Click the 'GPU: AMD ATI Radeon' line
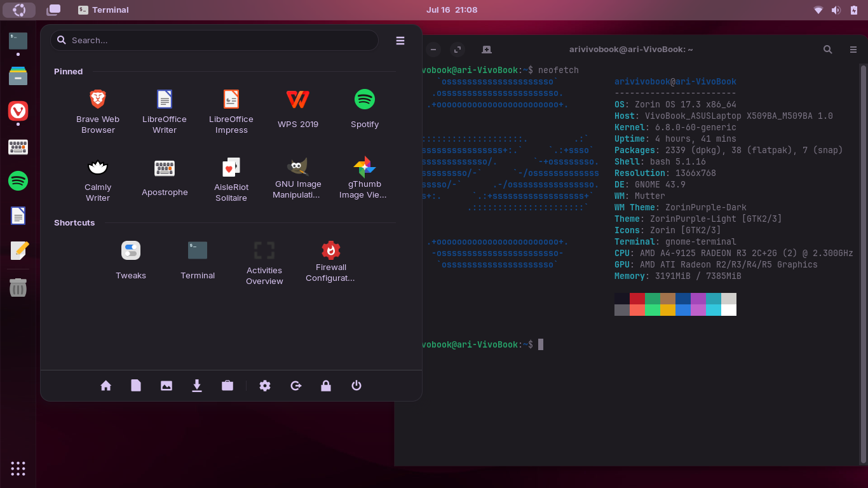 (x=716, y=264)
